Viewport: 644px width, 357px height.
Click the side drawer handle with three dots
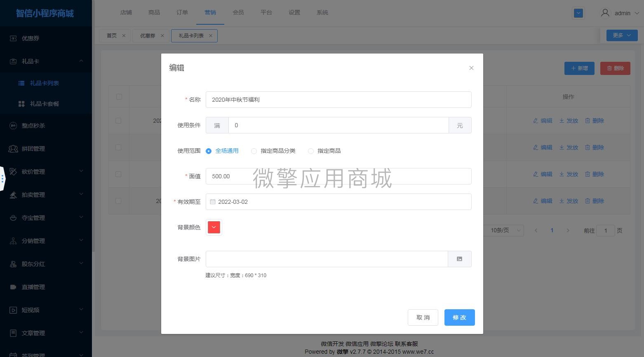tap(2, 179)
